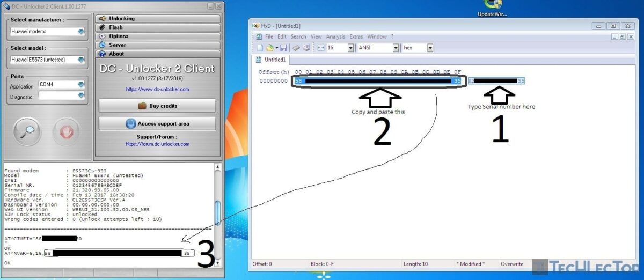The height and width of the screenshot is (280, 644).
Task: Expand the Server section
Action: click(158, 45)
